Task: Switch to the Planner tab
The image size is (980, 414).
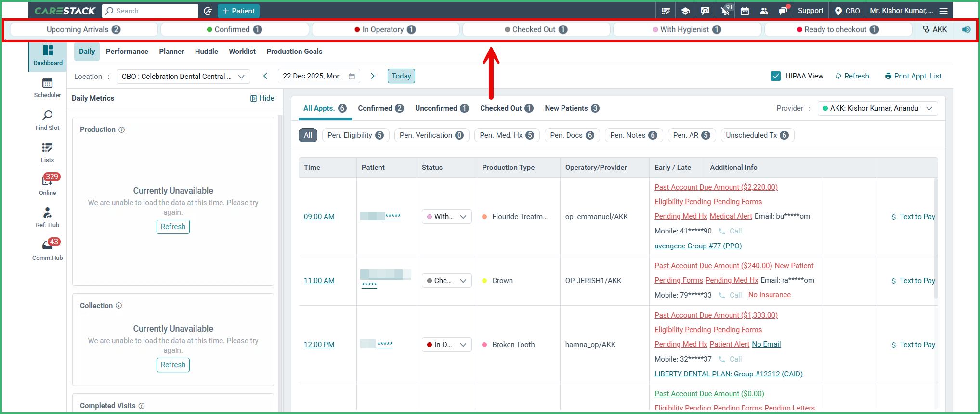Action: click(x=171, y=52)
